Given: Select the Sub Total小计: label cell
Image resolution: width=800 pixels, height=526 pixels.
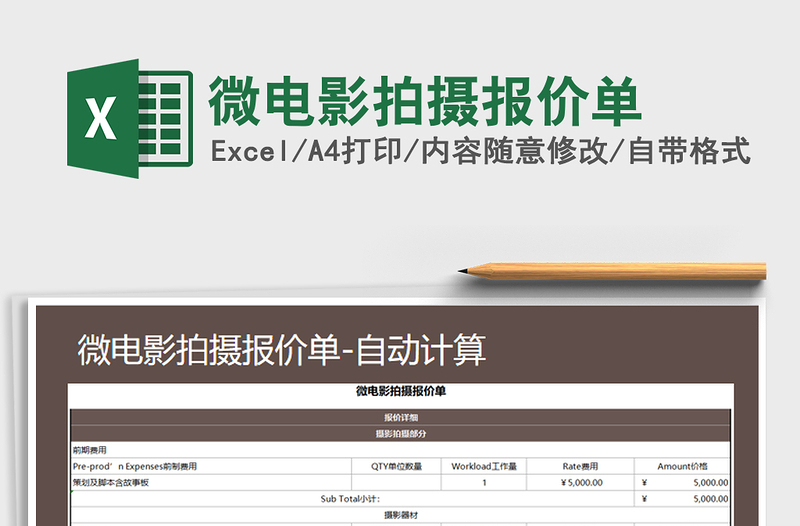Looking at the screenshot, I should tap(352, 499).
